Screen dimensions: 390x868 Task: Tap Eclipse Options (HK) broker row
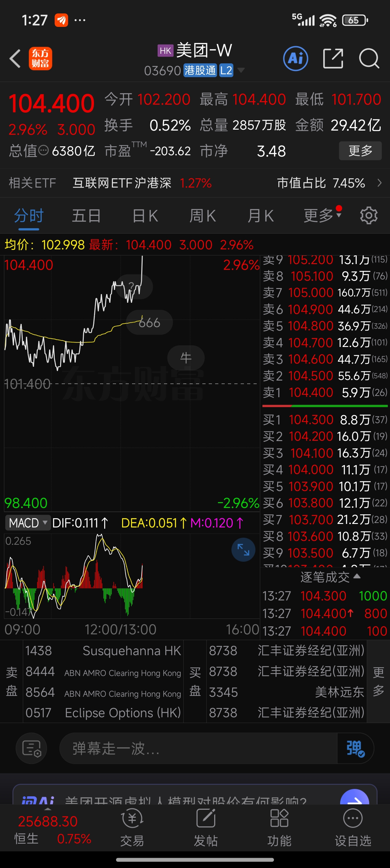coord(103,713)
